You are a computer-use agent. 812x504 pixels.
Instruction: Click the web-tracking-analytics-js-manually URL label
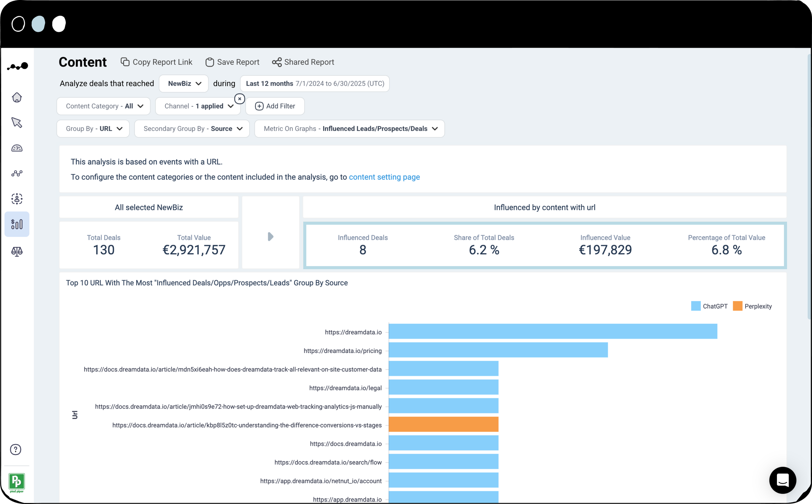(x=238, y=407)
